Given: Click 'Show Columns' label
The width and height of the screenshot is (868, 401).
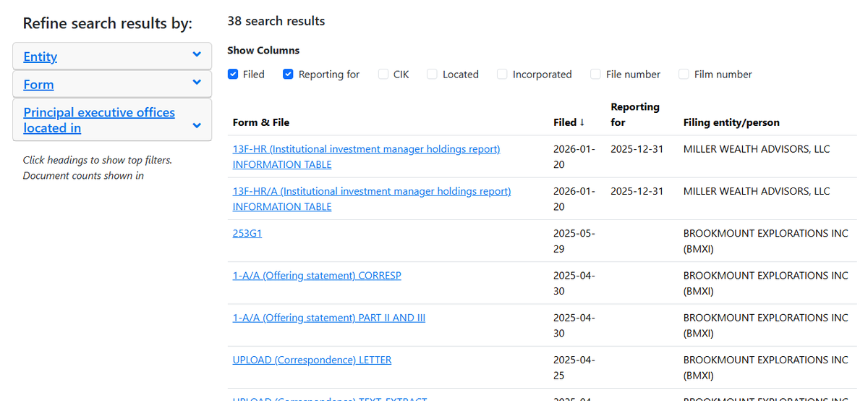Looking at the screenshot, I should tap(263, 51).
